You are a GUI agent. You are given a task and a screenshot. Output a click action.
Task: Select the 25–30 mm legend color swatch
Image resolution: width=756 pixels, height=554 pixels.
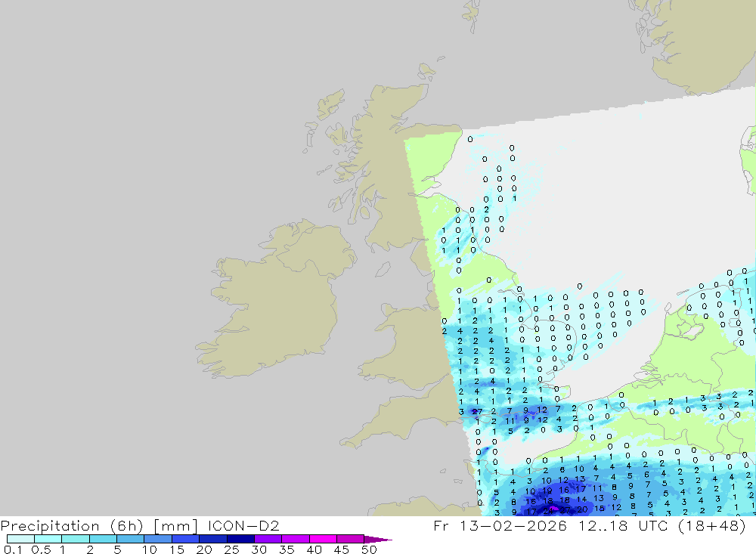[240, 539]
